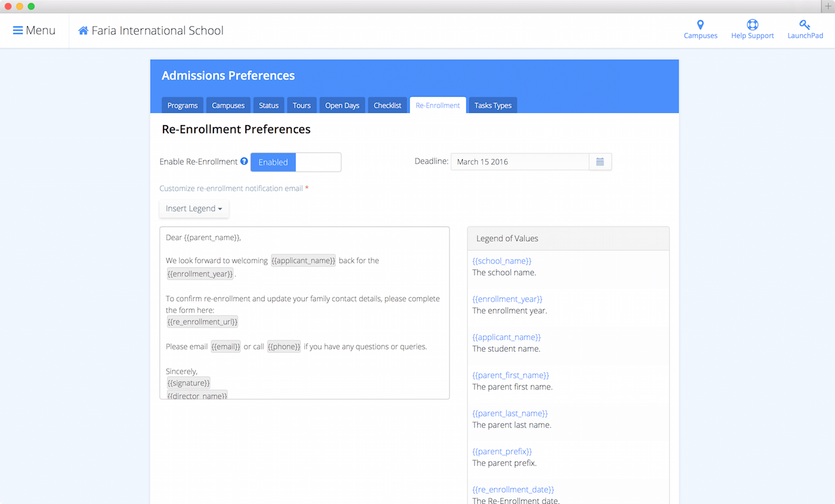The image size is (835, 504).
Task: Insert {{re_enrollment_date}} legend value
Action: (x=513, y=490)
